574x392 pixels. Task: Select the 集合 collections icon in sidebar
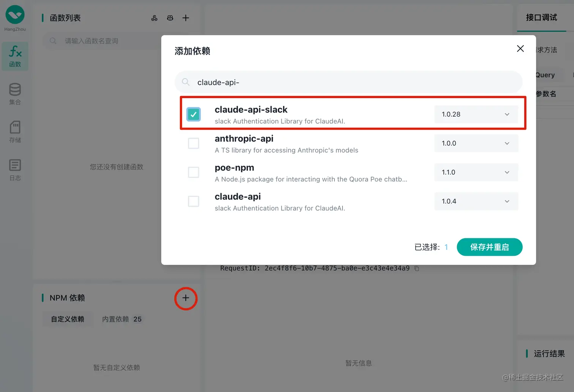tap(15, 94)
